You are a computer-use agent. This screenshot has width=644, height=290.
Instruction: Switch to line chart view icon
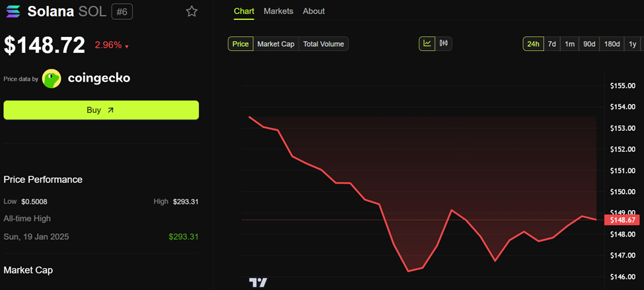[427, 43]
